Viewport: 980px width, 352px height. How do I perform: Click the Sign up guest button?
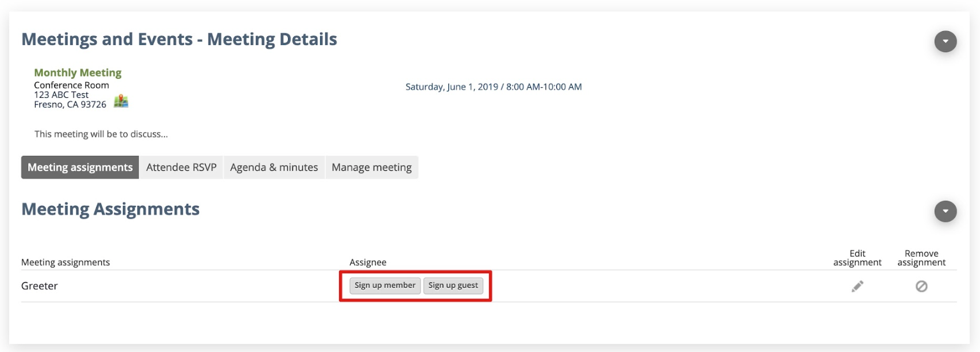(453, 285)
